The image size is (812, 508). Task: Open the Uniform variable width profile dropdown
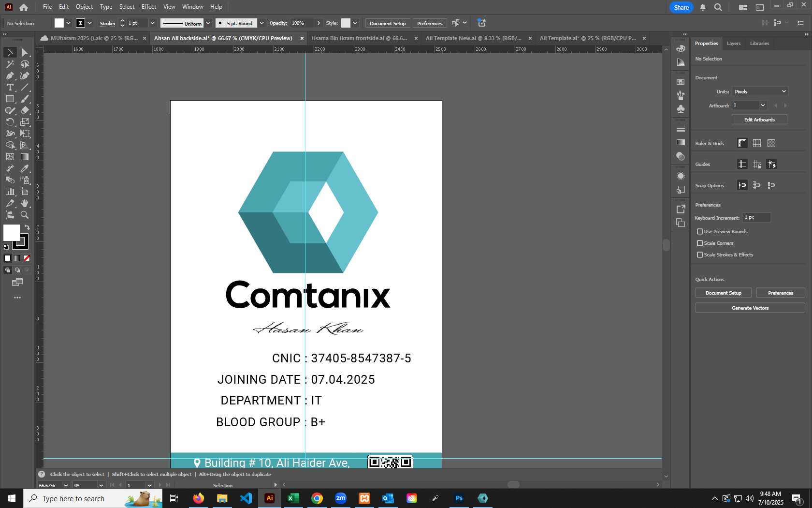click(x=208, y=23)
